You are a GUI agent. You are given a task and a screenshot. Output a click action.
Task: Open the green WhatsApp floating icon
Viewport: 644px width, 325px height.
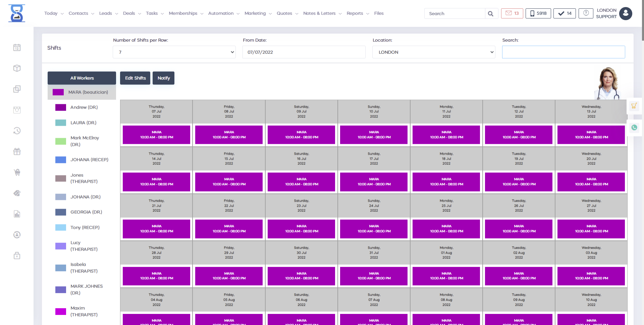[634, 127]
